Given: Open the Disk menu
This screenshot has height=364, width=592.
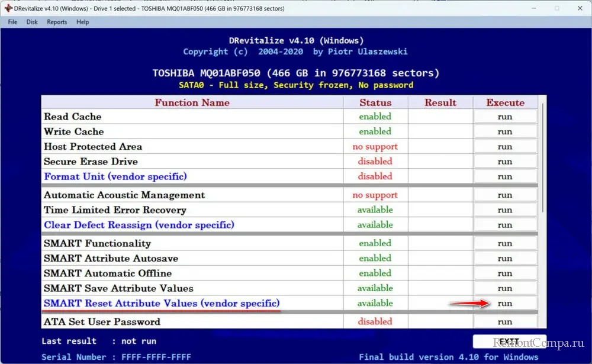Looking at the screenshot, I should click(32, 22).
